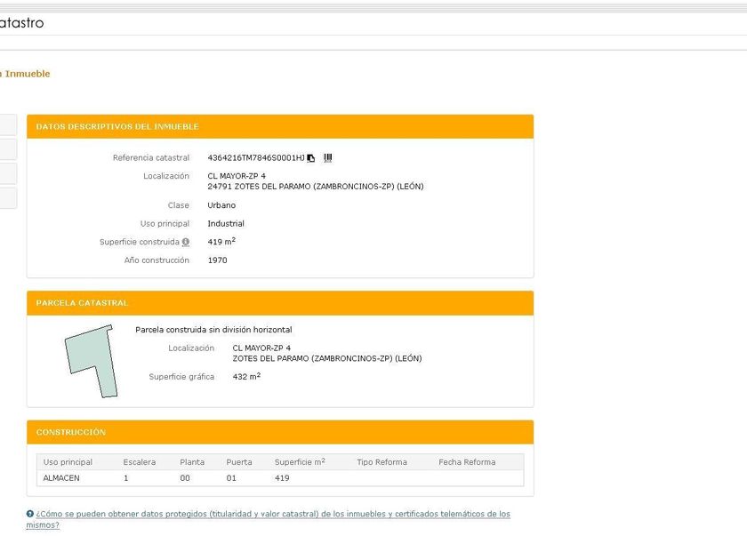The height and width of the screenshot is (560, 747).
Task: Select reference text 4364216TM7846S0001HJ
Action: pos(256,157)
